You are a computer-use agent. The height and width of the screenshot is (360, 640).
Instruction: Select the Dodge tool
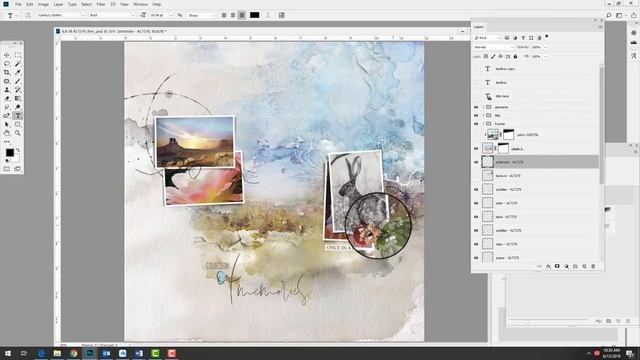coord(18,107)
